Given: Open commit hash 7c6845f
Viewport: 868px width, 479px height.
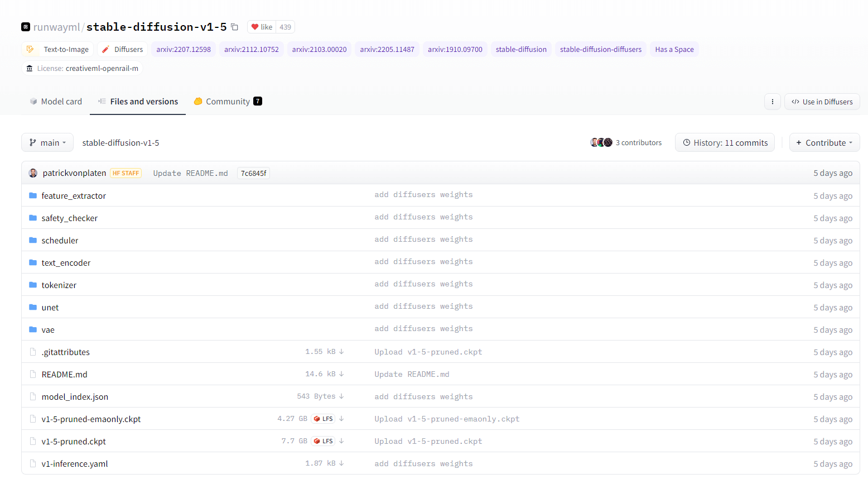Looking at the screenshot, I should pyautogui.click(x=253, y=173).
